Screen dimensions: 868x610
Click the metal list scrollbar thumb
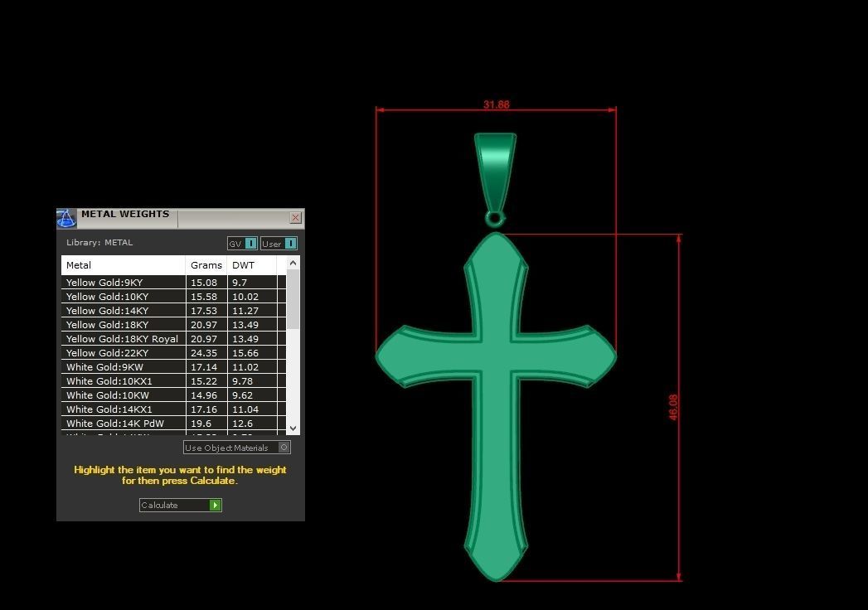[x=293, y=299]
